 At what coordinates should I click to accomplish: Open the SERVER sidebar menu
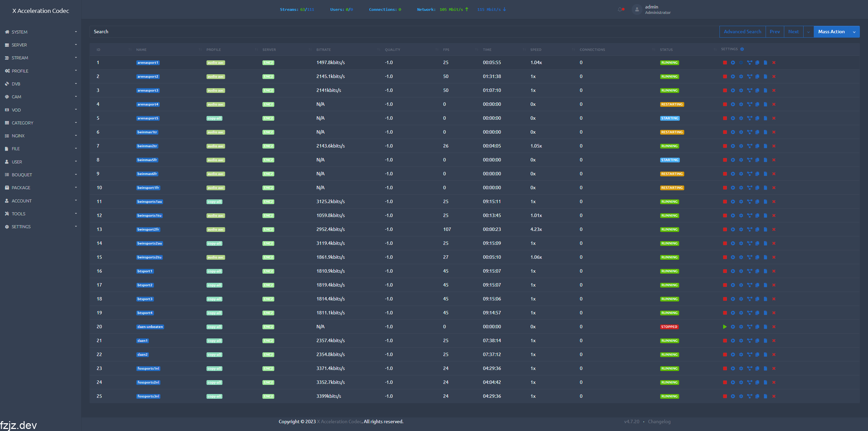pyautogui.click(x=41, y=45)
